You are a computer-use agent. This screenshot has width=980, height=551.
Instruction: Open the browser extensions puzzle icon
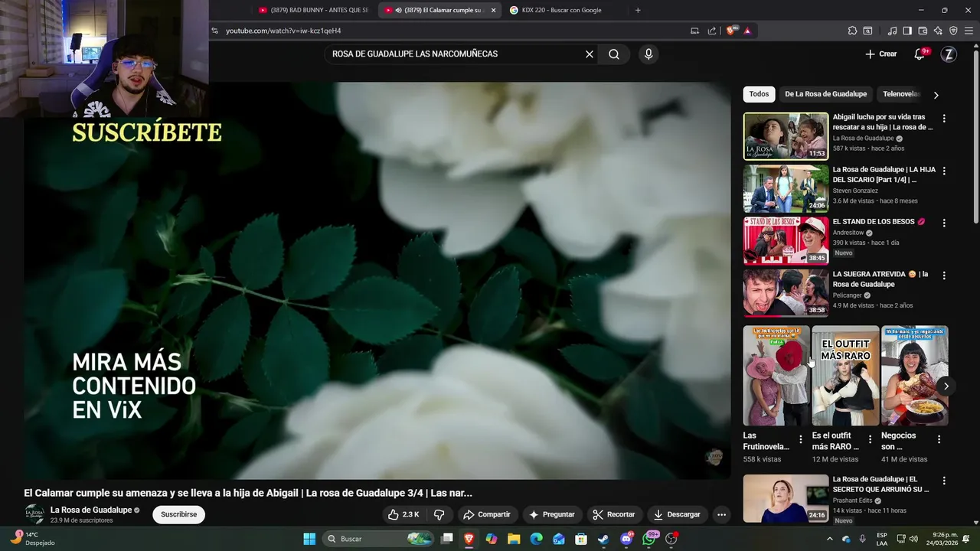click(x=852, y=31)
